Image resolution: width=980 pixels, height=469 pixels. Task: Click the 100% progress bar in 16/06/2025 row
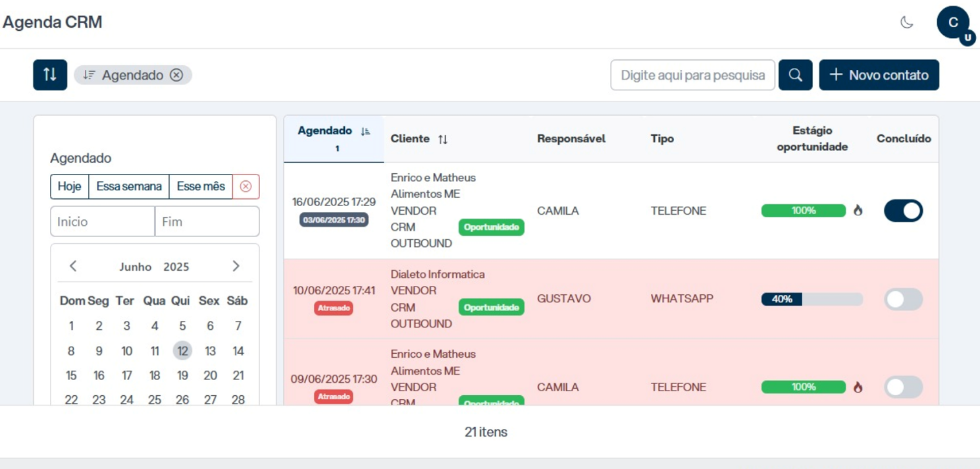click(x=804, y=211)
